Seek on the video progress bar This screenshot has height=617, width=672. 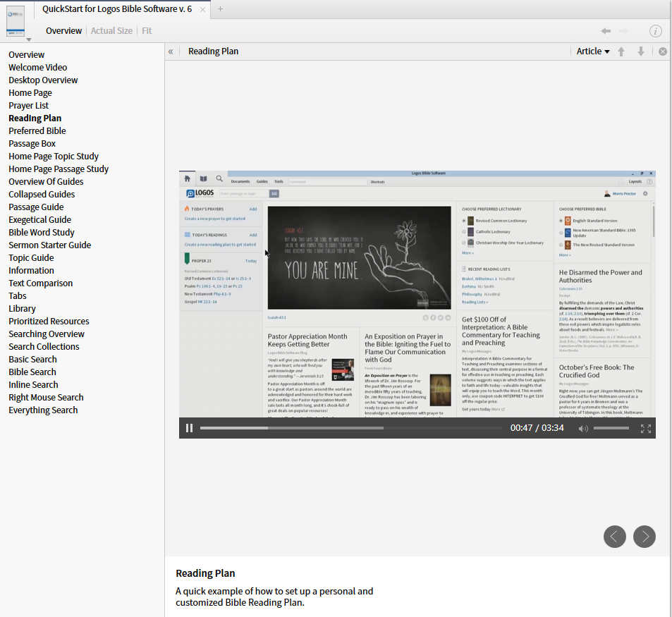350,428
